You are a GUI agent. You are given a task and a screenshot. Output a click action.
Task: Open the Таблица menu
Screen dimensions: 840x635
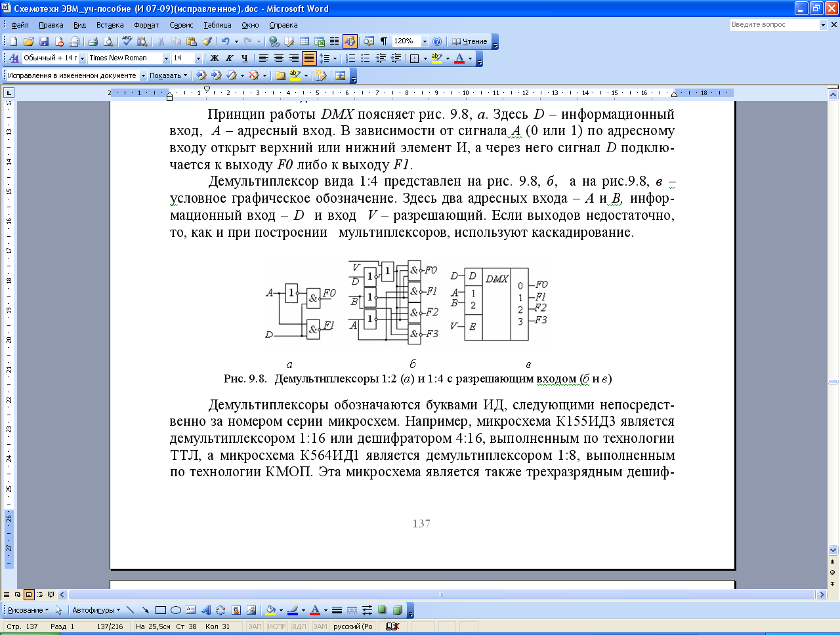point(217,25)
